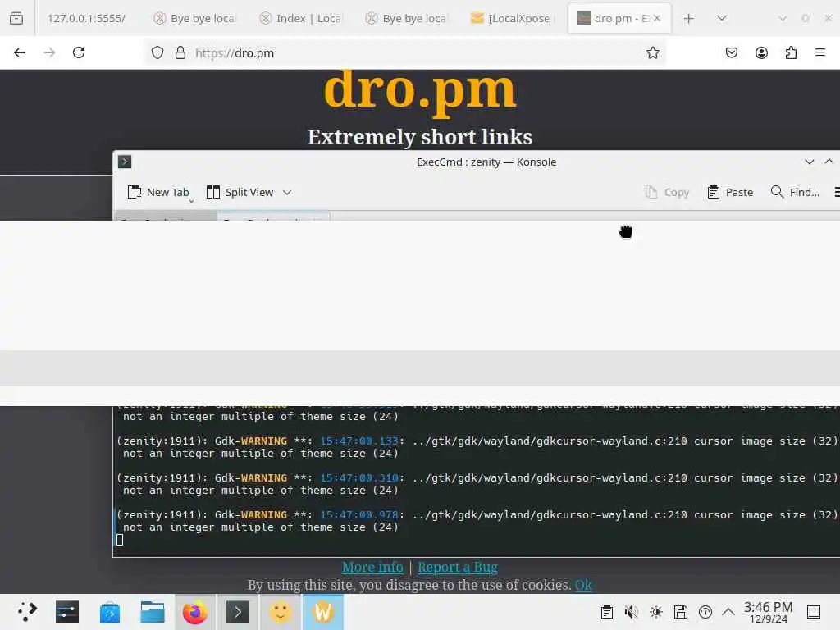Image resolution: width=840 pixels, height=630 pixels.
Task: Open the extensions puzzle icon
Action: [x=791, y=52]
